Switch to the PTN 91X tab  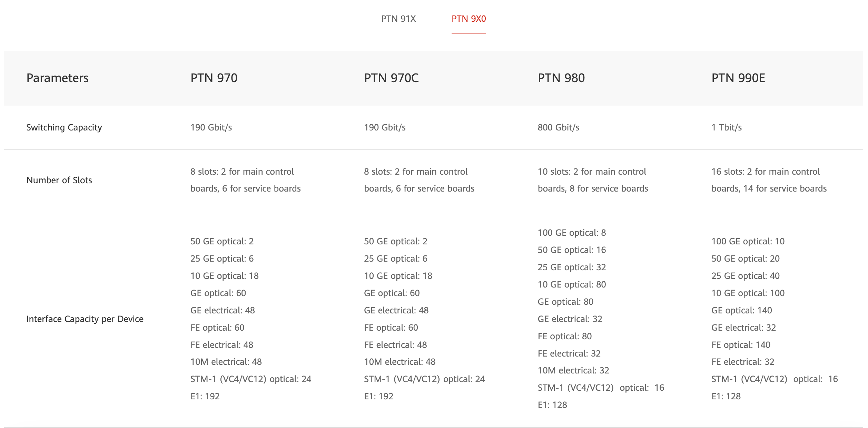[398, 19]
